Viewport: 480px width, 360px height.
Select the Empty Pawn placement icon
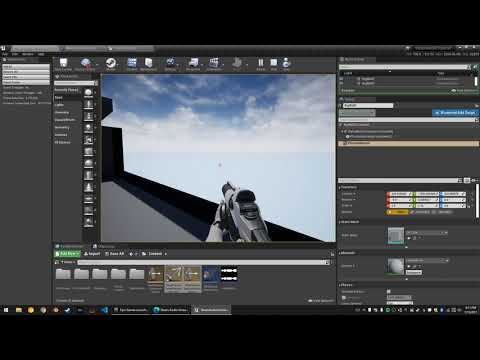click(x=88, y=116)
